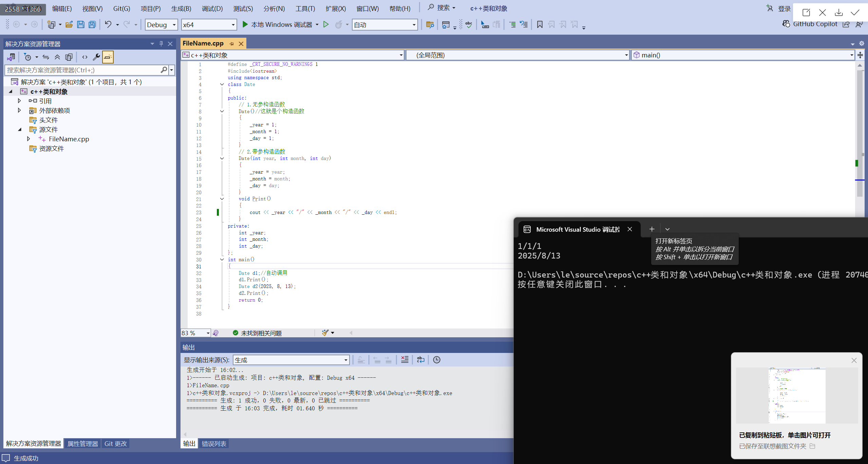Open pending changes filter clock icon
This screenshot has width=868, height=464.
click(x=28, y=57)
